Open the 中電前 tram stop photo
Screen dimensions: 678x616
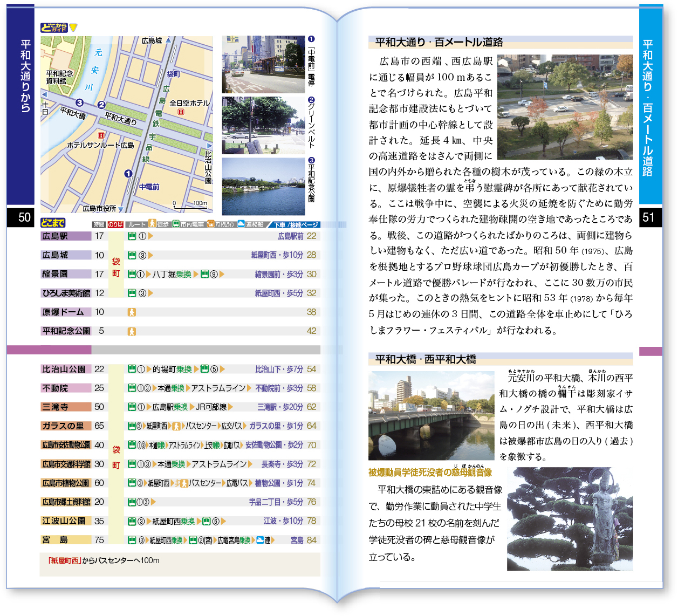coord(263,65)
